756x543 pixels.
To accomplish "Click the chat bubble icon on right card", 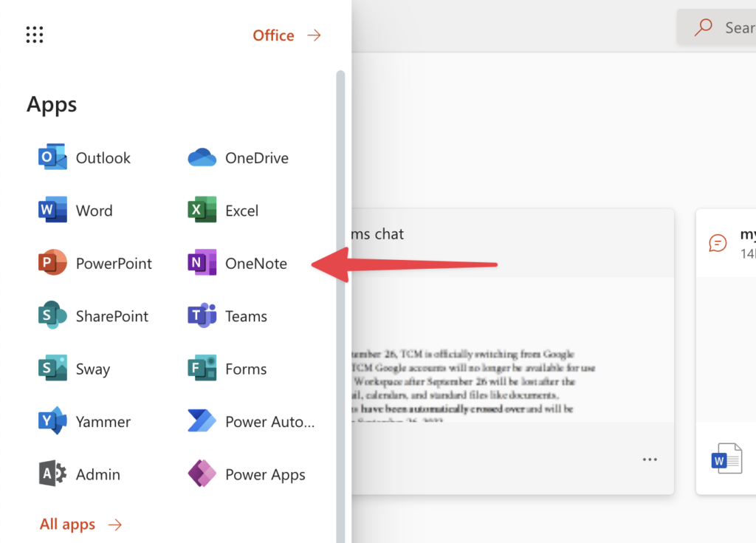I will click(718, 243).
